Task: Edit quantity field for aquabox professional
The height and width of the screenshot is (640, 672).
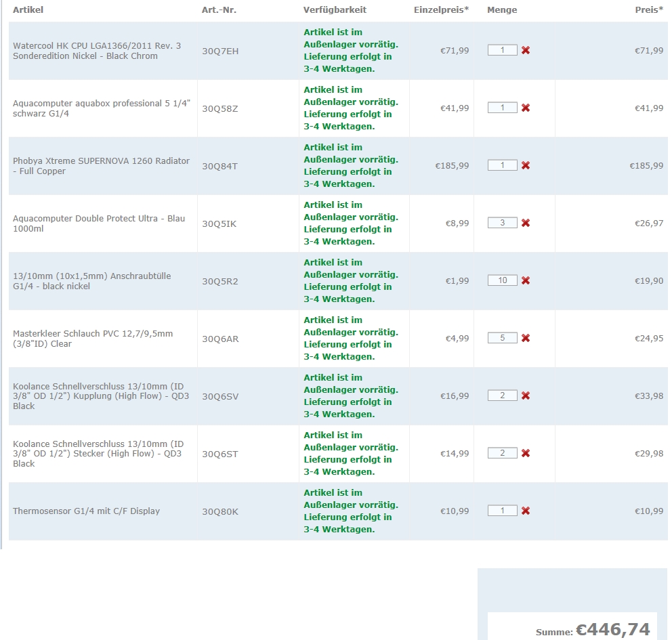Action: click(x=502, y=108)
